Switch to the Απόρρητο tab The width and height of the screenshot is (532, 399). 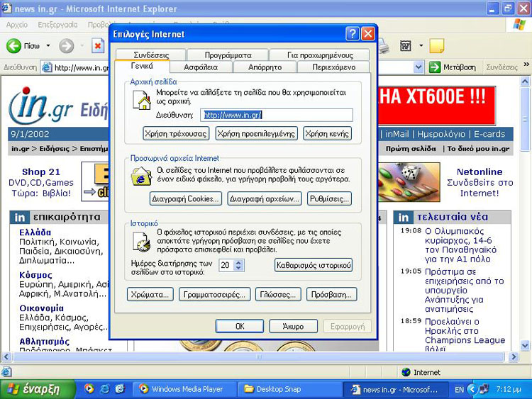[x=265, y=67]
